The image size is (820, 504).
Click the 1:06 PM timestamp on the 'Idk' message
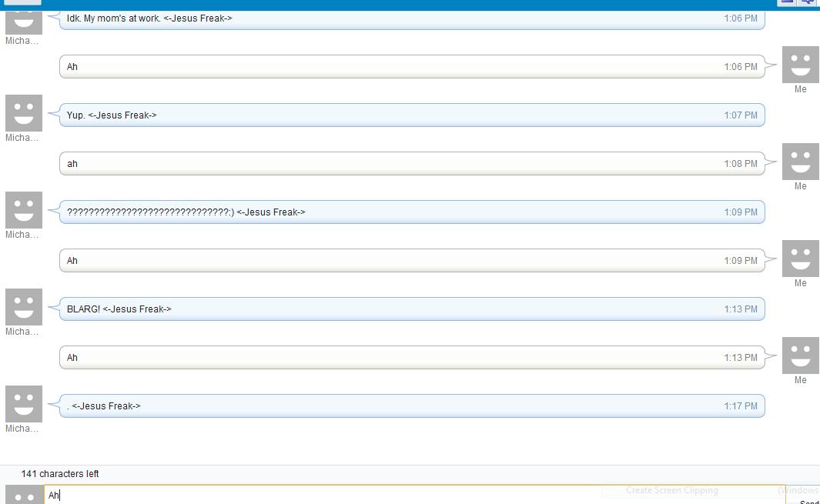[741, 18]
